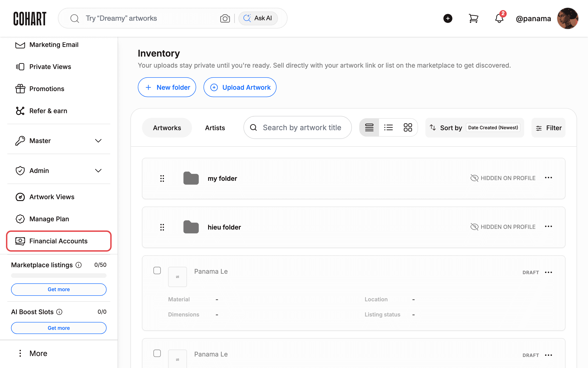Select the detailed card view icon

tap(369, 127)
